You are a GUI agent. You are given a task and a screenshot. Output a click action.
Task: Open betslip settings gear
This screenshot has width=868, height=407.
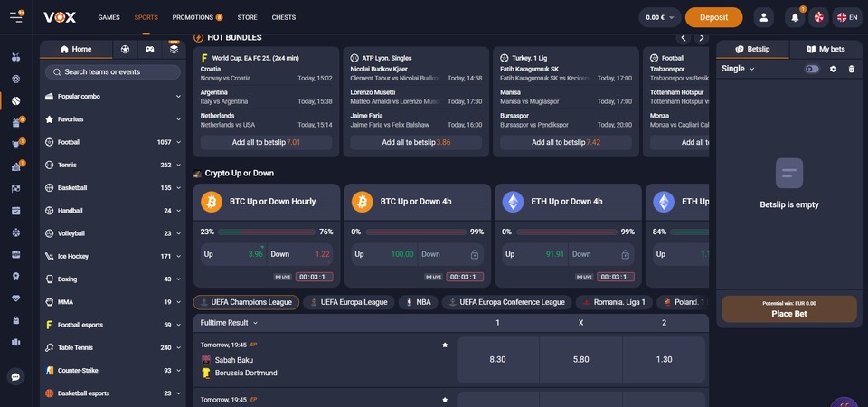tap(833, 69)
